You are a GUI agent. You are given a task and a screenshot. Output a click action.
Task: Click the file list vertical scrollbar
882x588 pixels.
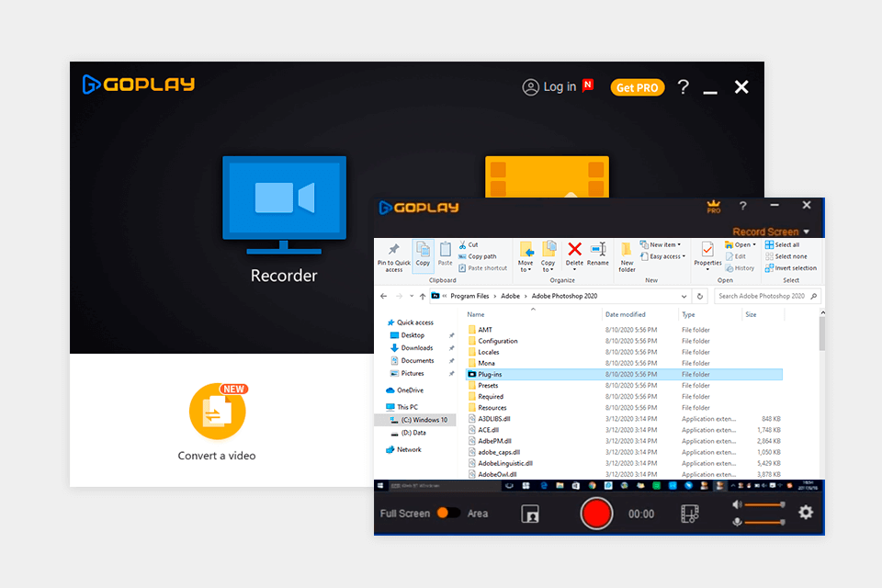[x=822, y=332]
